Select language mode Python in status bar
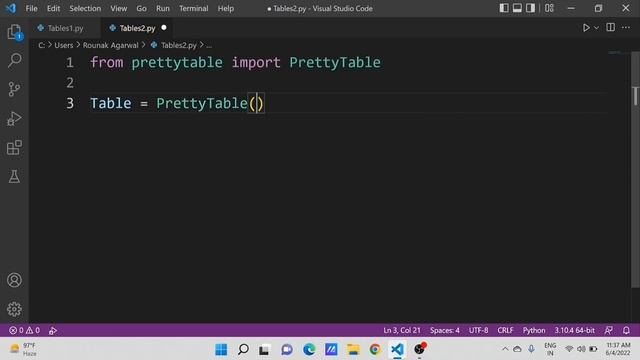Screen dimensions: 640x360 534,330
